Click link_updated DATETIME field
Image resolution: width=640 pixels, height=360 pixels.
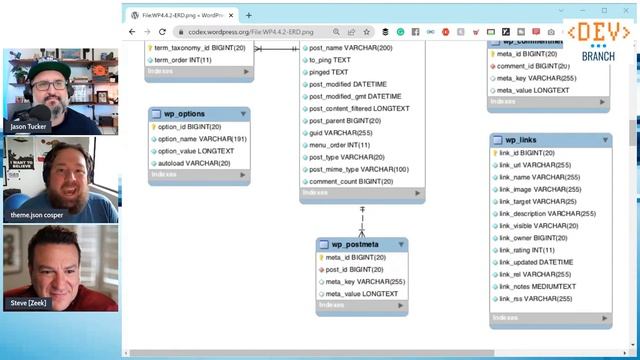[x=536, y=262]
